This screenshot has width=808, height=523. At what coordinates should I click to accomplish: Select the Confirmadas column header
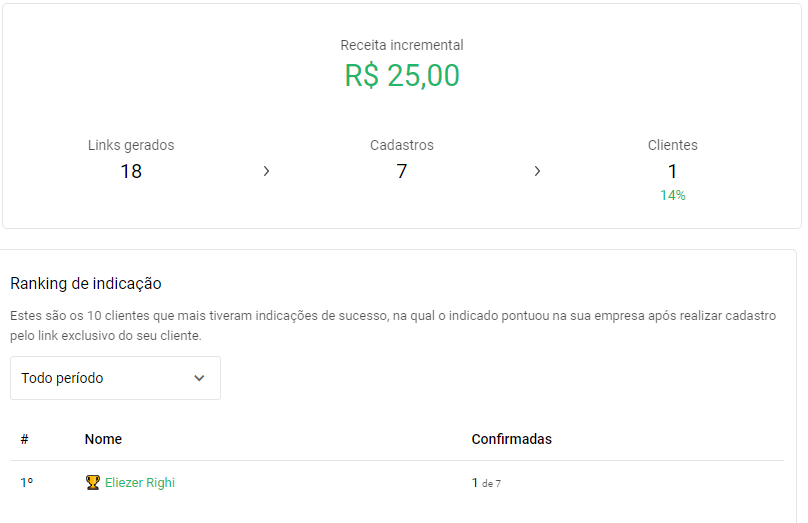click(x=512, y=439)
